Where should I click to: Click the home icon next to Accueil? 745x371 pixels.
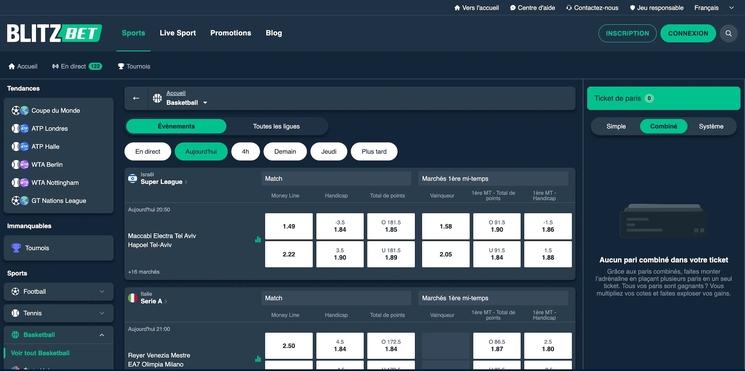point(12,67)
